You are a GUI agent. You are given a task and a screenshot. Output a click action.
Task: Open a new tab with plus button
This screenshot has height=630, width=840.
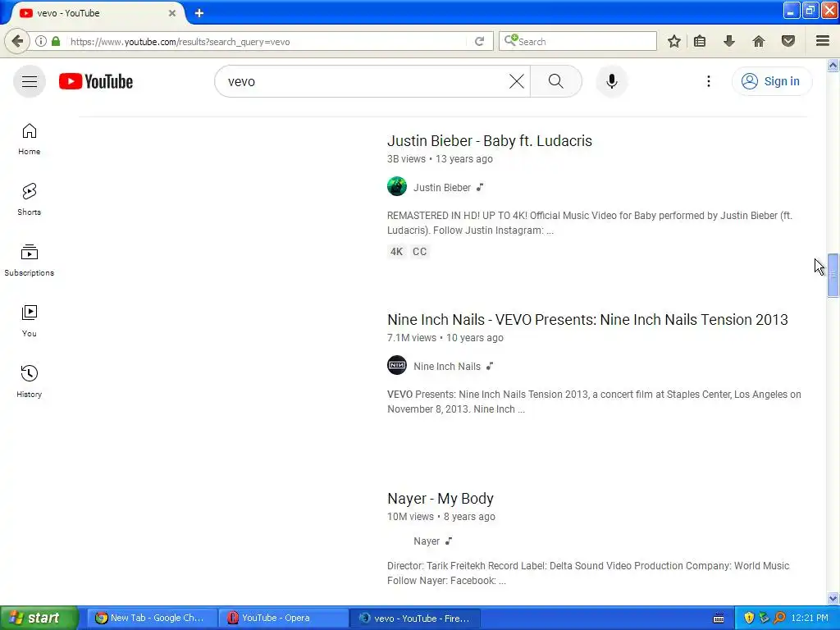pyautogui.click(x=199, y=13)
